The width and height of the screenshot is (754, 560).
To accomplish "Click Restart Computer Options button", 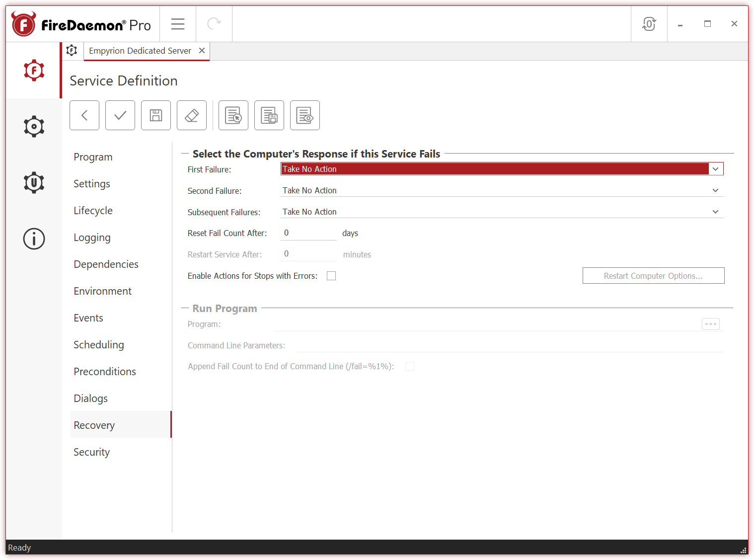I will point(653,276).
